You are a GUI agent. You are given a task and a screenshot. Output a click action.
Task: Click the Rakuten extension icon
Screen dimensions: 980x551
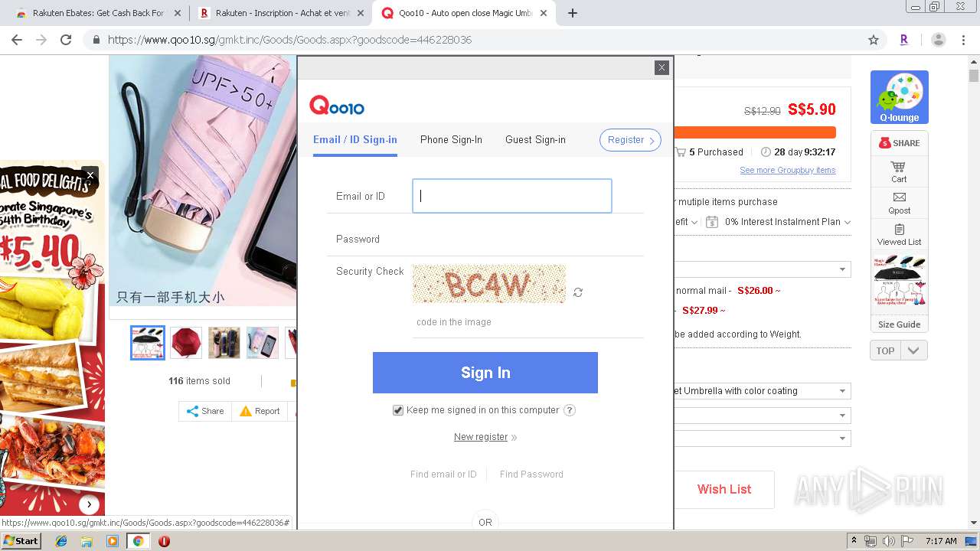pyautogui.click(x=904, y=40)
